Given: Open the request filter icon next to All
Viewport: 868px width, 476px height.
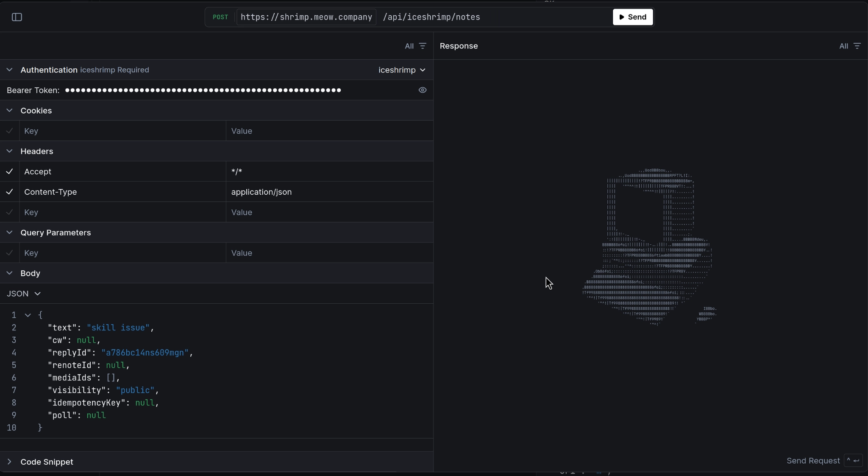Looking at the screenshot, I should pos(422,46).
